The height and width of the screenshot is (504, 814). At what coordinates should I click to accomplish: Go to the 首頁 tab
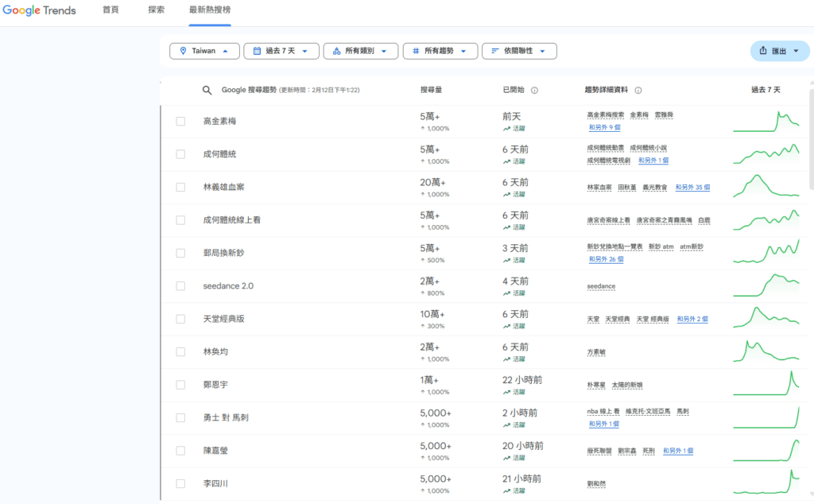[110, 10]
